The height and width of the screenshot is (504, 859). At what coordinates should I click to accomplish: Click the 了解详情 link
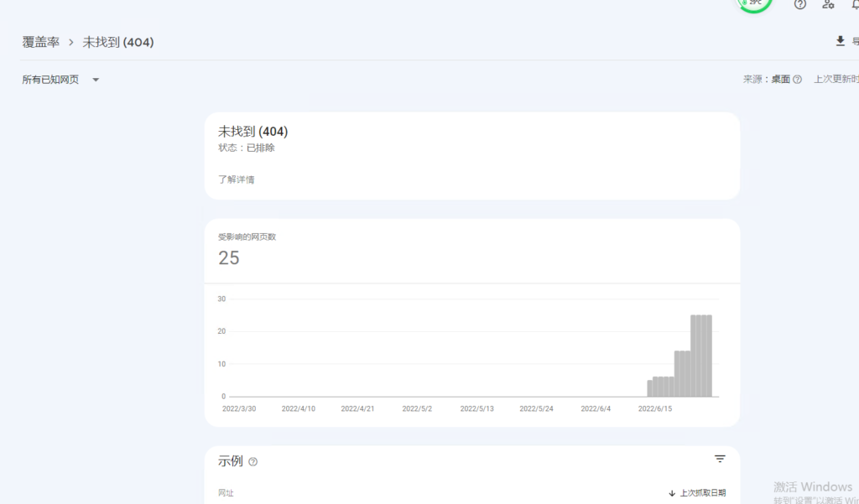236,179
